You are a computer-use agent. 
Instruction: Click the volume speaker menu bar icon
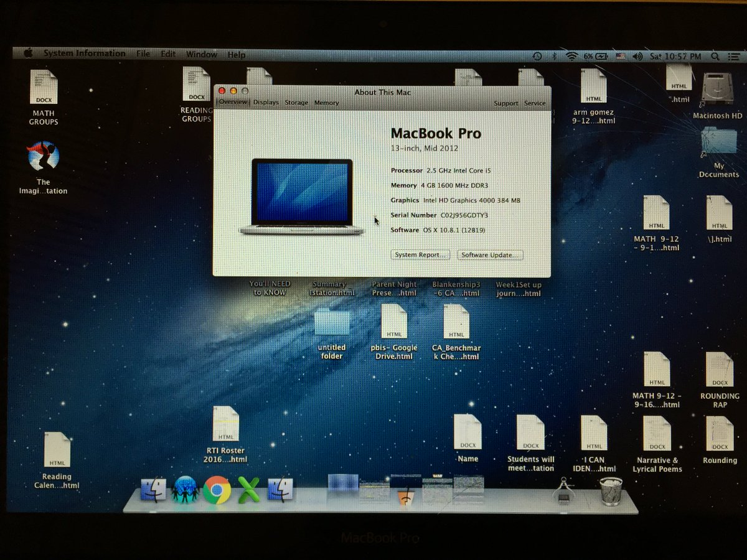(x=637, y=56)
